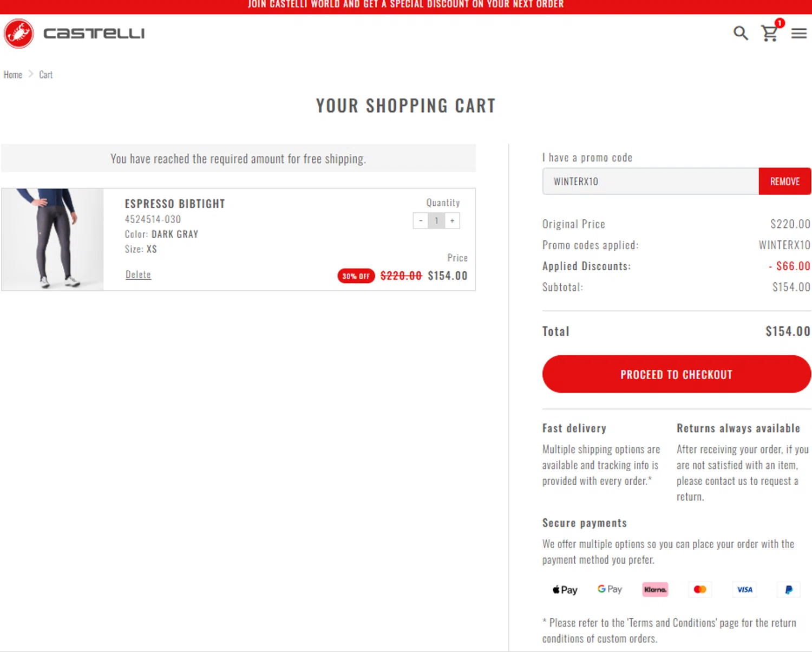Open the shopping cart icon
This screenshot has width=812, height=652.
pyautogui.click(x=769, y=34)
